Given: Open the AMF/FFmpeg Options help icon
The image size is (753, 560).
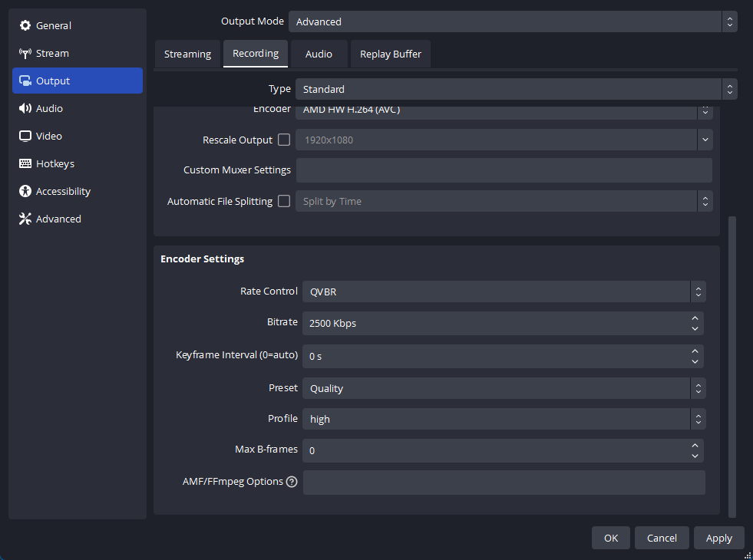Looking at the screenshot, I should pyautogui.click(x=292, y=482).
